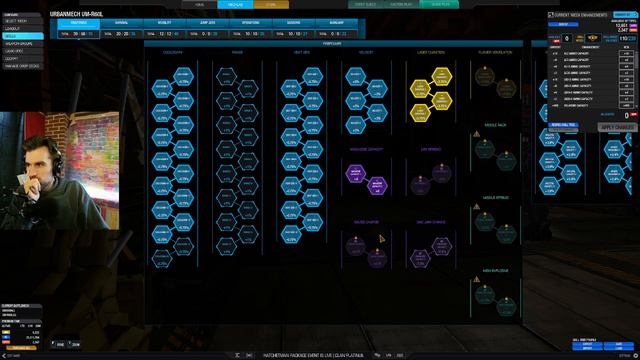Select the upper Missile Spread node
640x360 pixels.
(x=485, y=222)
